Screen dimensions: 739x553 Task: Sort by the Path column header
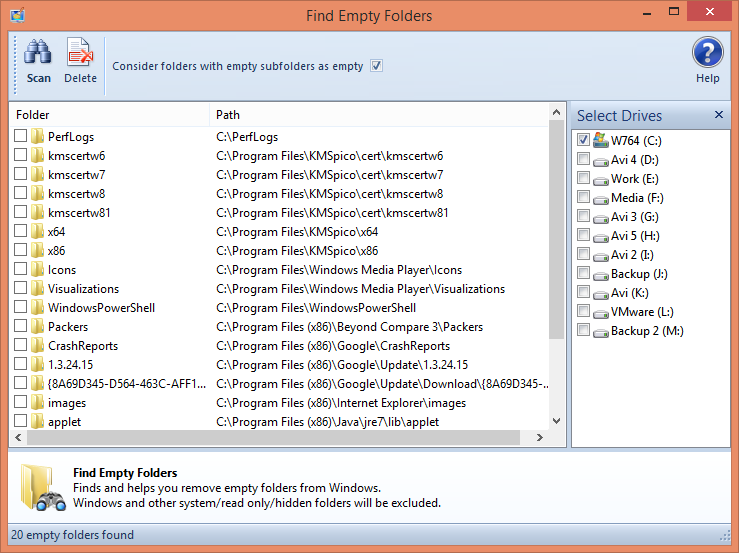(x=379, y=115)
